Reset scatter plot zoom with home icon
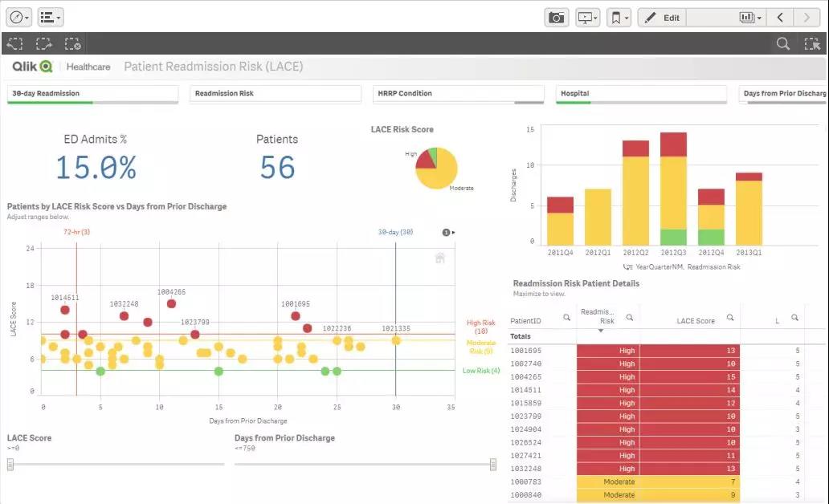Screen dimensions: 829x504 click(x=439, y=258)
